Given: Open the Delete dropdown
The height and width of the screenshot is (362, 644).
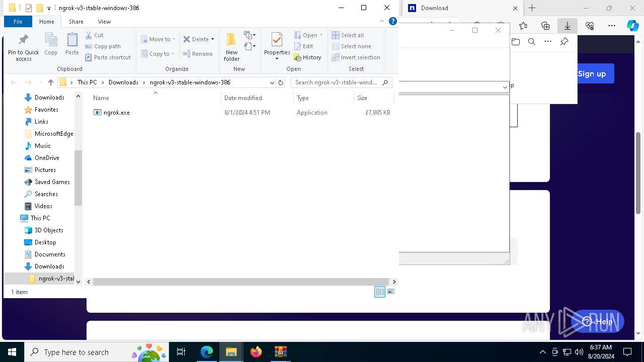Looking at the screenshot, I should pyautogui.click(x=198, y=39).
